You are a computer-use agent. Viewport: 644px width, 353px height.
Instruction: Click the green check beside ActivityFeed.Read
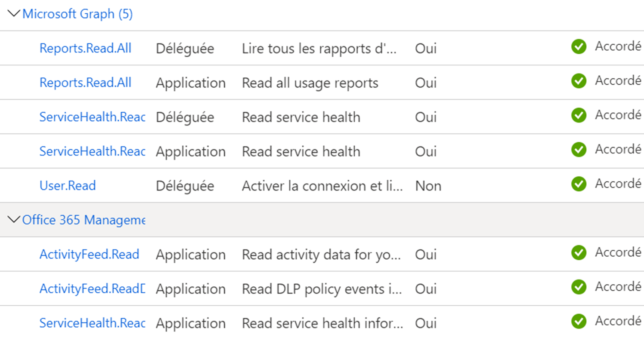click(579, 253)
